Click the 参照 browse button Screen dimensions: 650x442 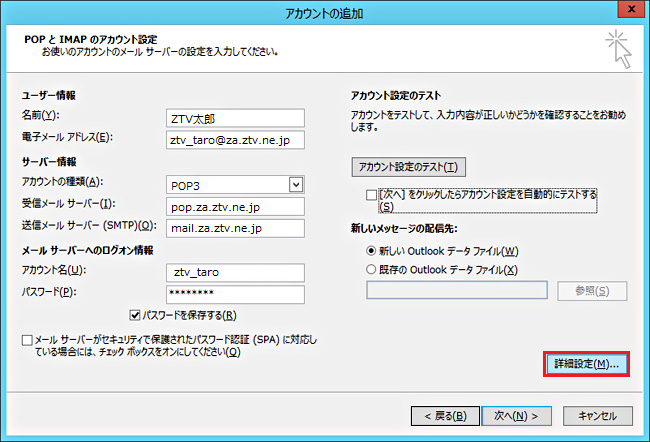(x=597, y=291)
